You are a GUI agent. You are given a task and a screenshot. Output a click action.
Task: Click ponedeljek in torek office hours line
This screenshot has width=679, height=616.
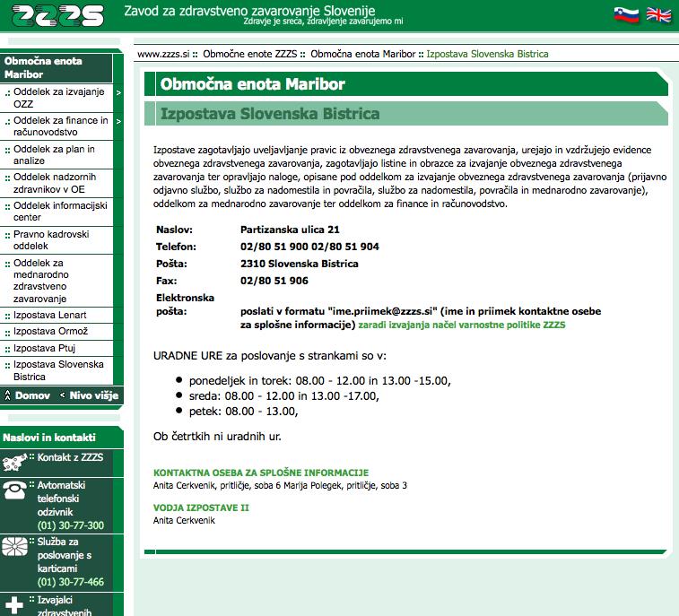(x=319, y=381)
